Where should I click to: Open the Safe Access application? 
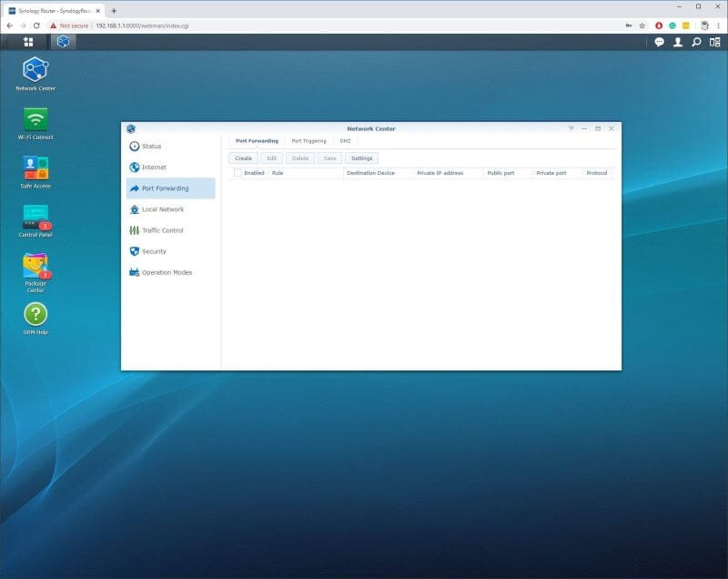click(x=35, y=168)
